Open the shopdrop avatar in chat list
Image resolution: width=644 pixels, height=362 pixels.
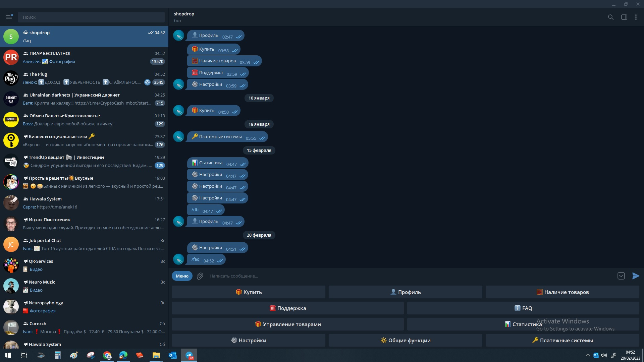(x=11, y=37)
